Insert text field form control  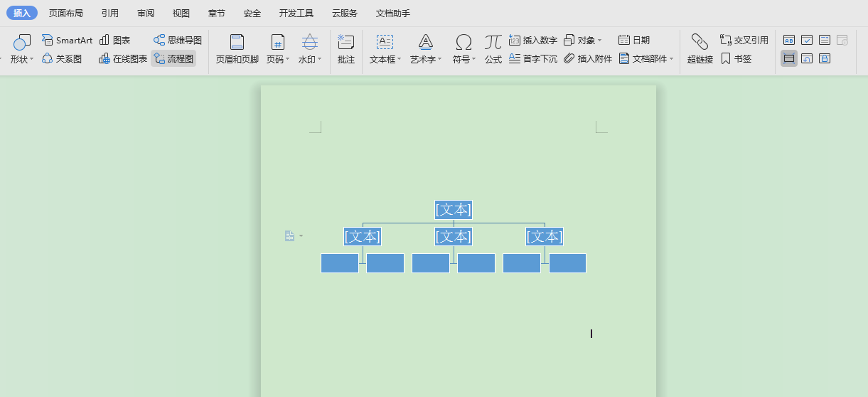(x=789, y=40)
